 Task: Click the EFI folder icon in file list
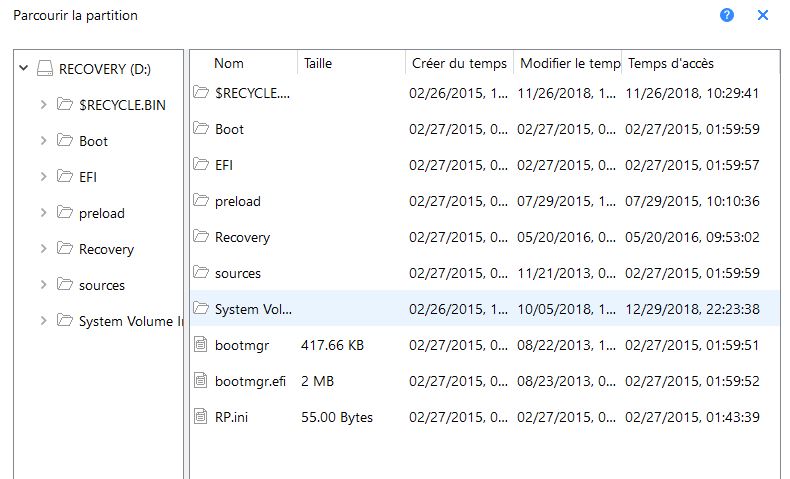pos(201,164)
